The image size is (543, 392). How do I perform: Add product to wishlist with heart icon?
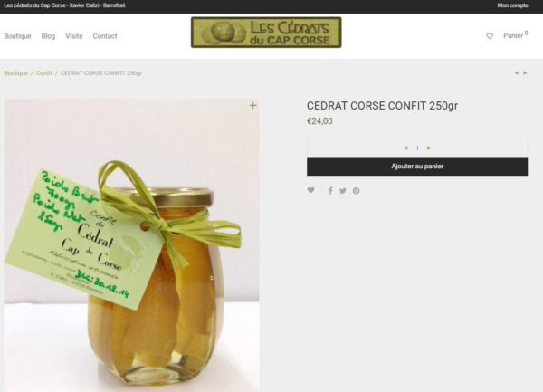tap(311, 190)
